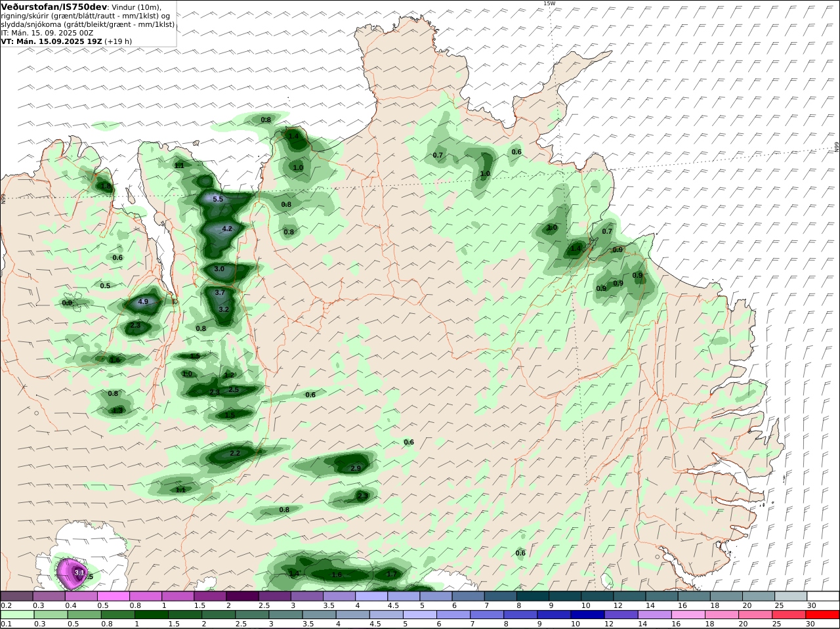Screen dimensions: 840x629
Task: Click the 3.7 precipitation value
Action: click(x=220, y=293)
